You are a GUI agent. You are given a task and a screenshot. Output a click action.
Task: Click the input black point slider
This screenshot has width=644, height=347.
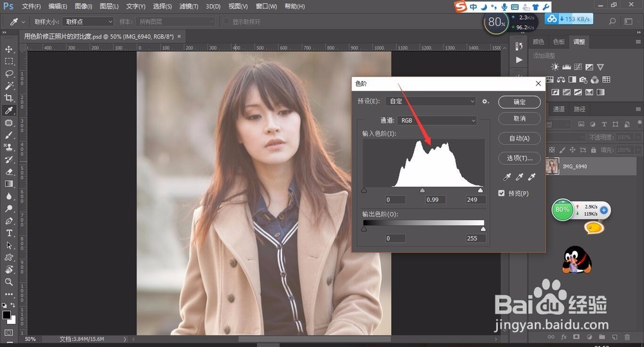pos(364,191)
